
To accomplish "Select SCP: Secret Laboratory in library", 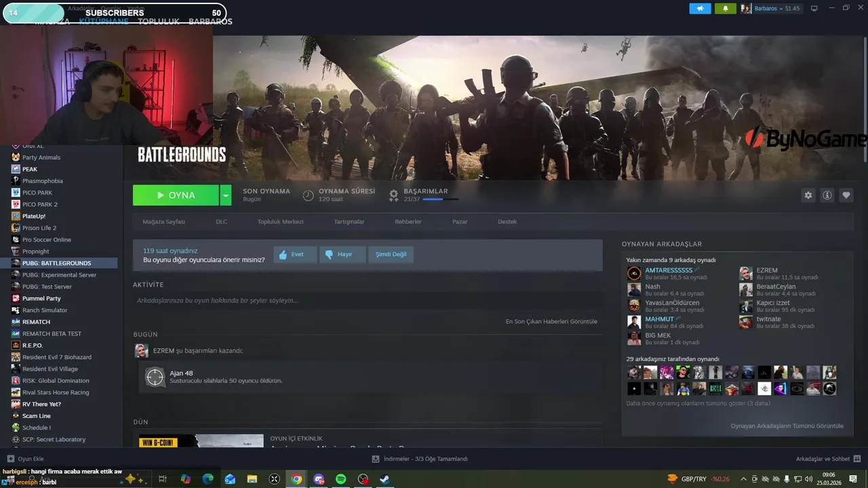I will pos(54,439).
